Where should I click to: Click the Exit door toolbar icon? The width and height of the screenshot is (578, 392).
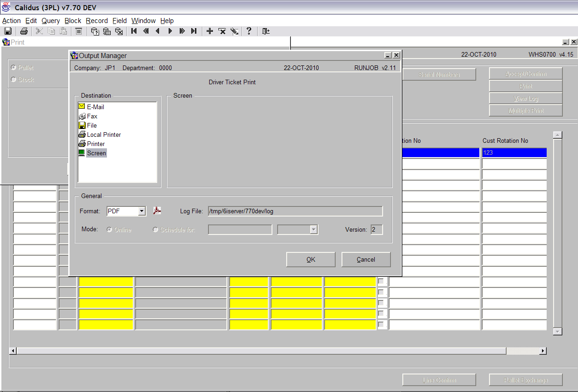pos(266,31)
